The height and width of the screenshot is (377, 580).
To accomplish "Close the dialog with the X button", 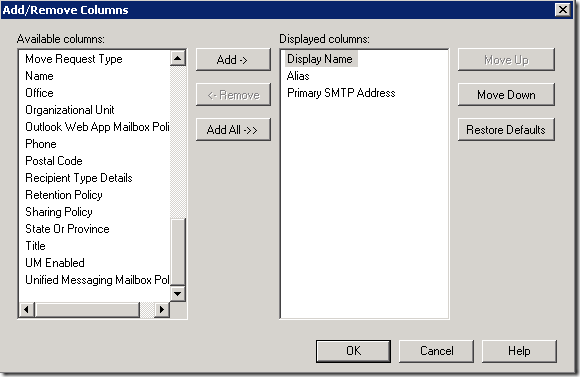I will 563,10.
